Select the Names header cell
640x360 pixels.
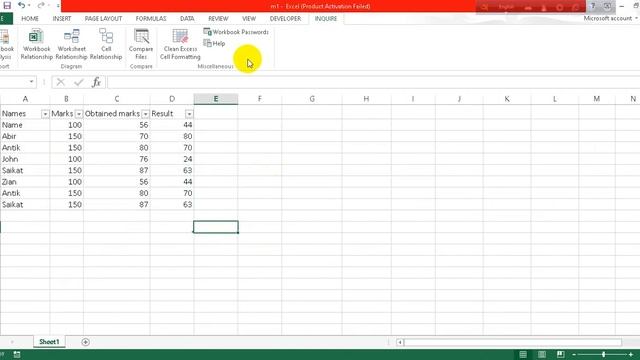pyautogui.click(x=25, y=113)
